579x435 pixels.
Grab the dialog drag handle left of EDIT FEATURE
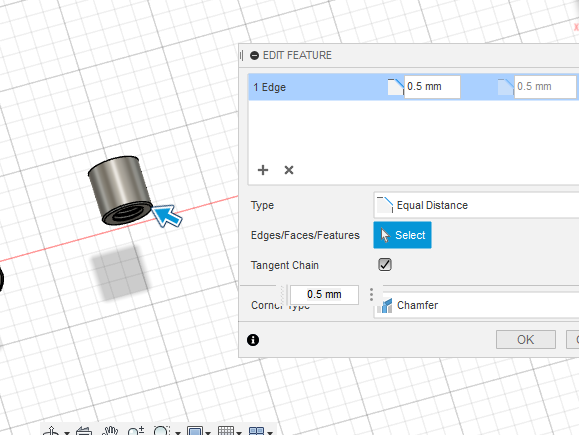[x=241, y=55]
